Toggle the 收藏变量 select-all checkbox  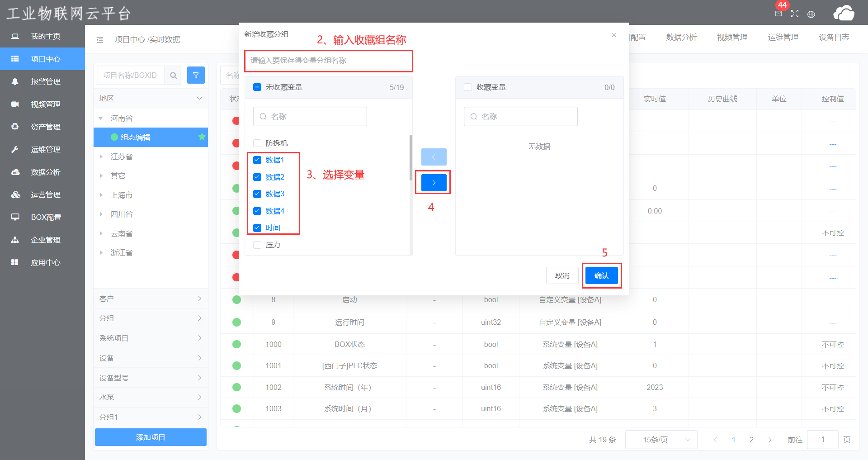[468, 87]
